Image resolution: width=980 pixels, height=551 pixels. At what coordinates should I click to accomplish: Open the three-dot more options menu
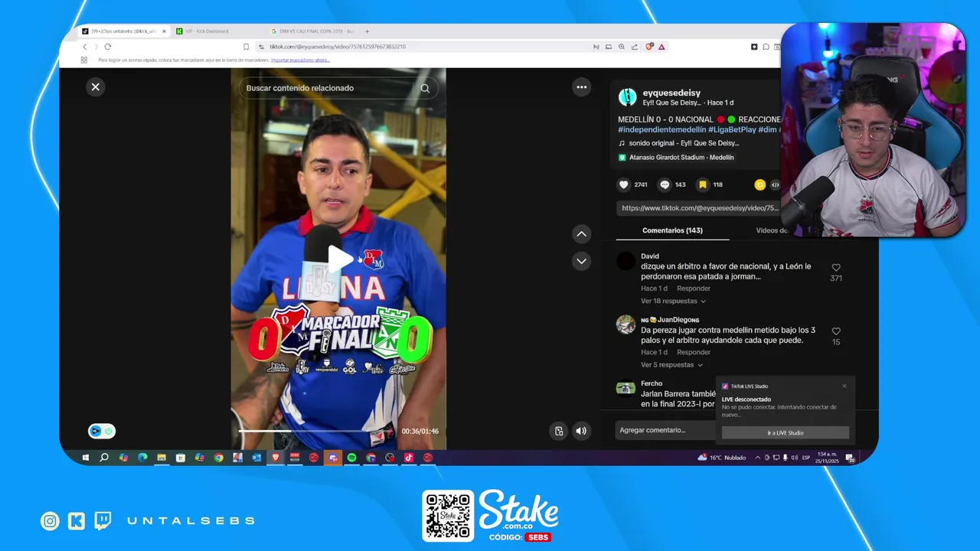click(582, 87)
